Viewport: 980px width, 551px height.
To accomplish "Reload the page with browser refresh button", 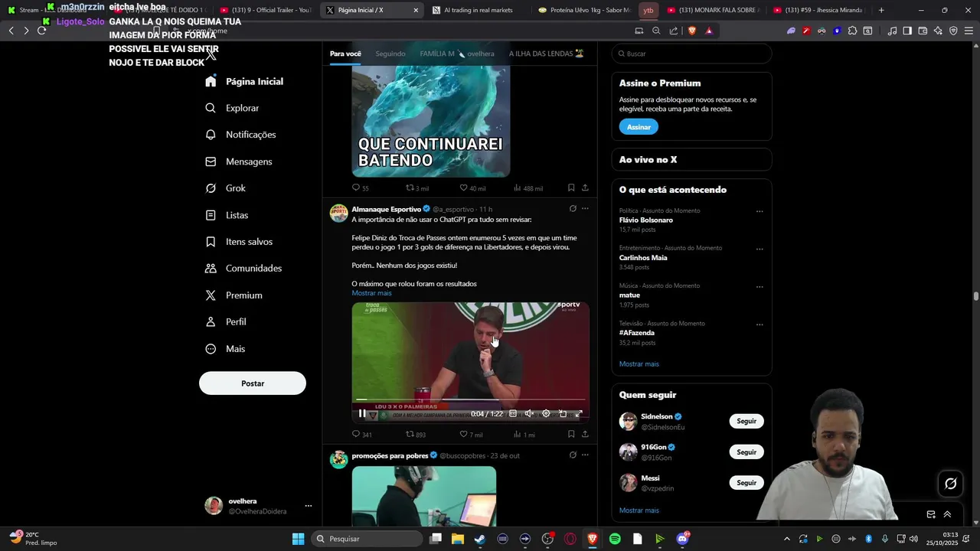I will 41,31.
